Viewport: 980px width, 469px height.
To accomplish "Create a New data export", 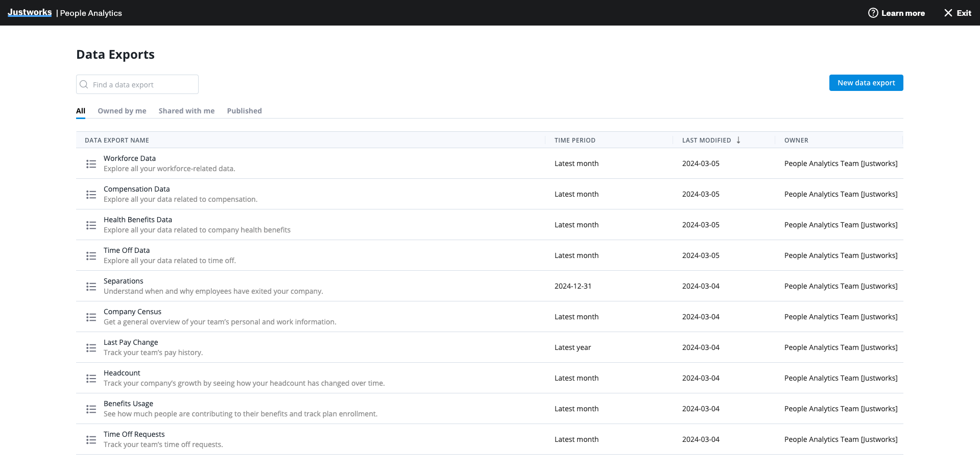I will [866, 83].
